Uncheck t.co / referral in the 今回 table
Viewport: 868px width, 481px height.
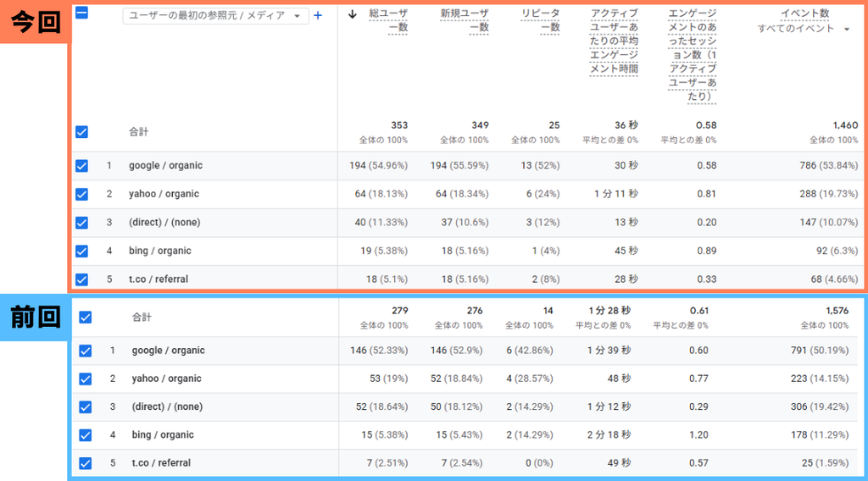pyautogui.click(x=81, y=279)
